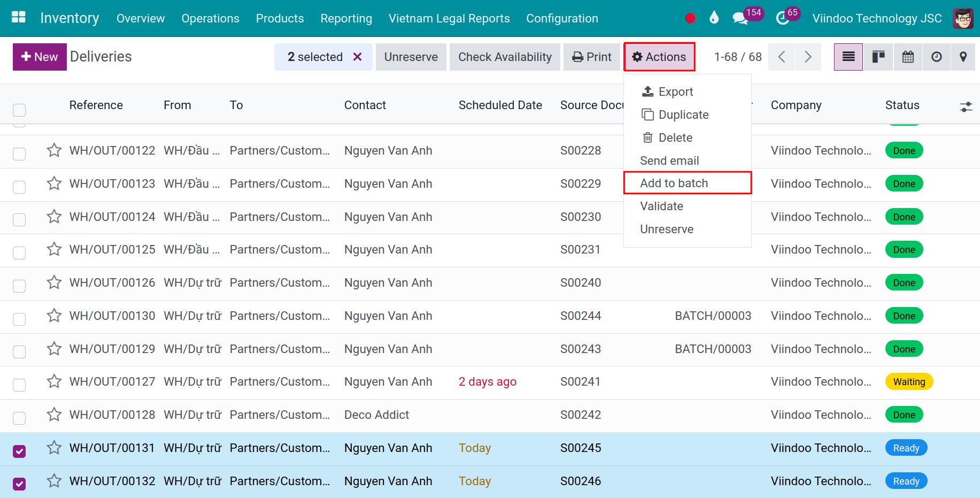Viewport: 980px width, 498px height.
Task: Open Vietnam Legal Reports menu
Action: (449, 18)
